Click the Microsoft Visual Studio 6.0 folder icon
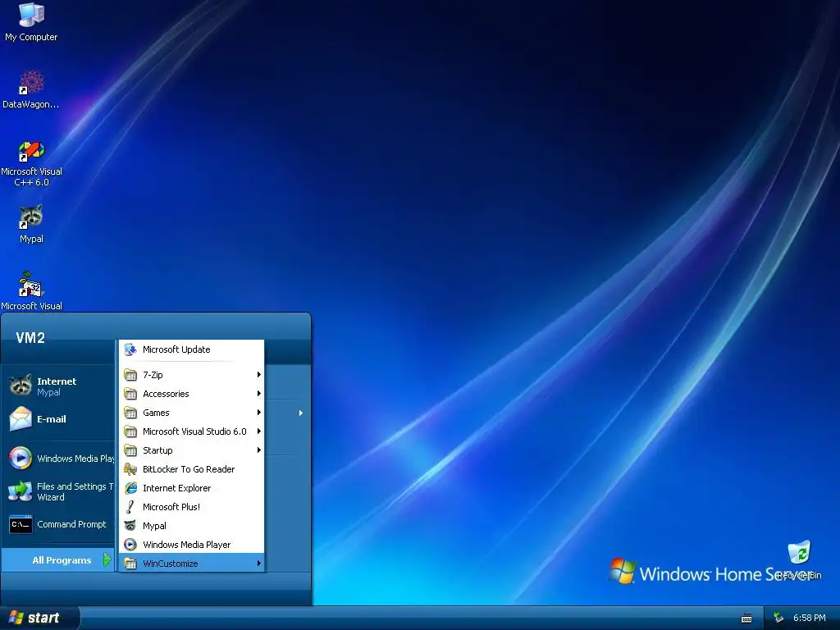The height and width of the screenshot is (630, 840). (x=130, y=431)
